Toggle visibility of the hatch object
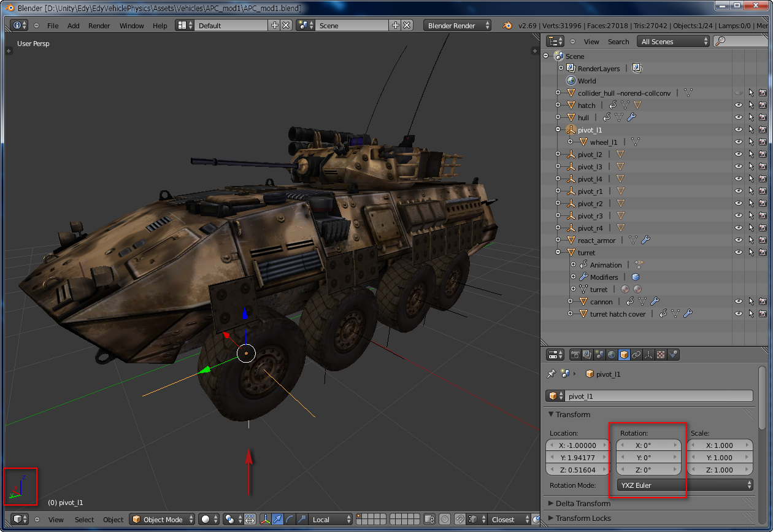The image size is (773, 532). coord(739,106)
